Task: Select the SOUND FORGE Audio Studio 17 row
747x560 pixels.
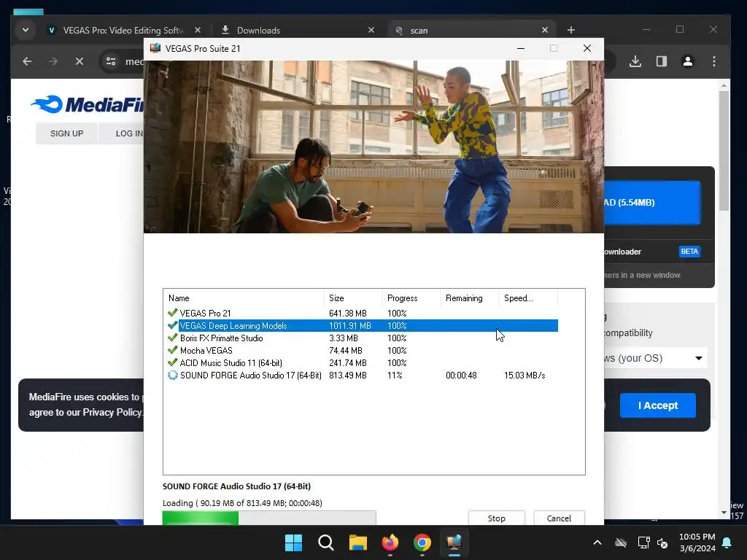Action: 363,376
